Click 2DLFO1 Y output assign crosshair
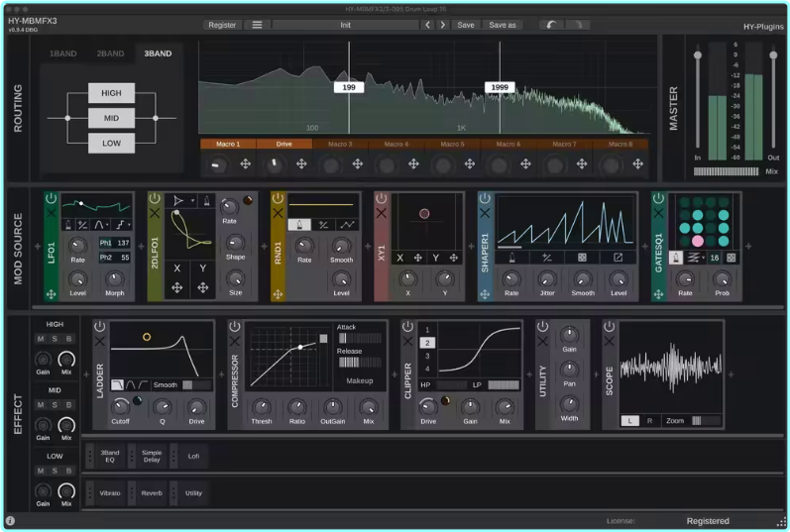Screen dimensions: 790x532 tap(202, 287)
